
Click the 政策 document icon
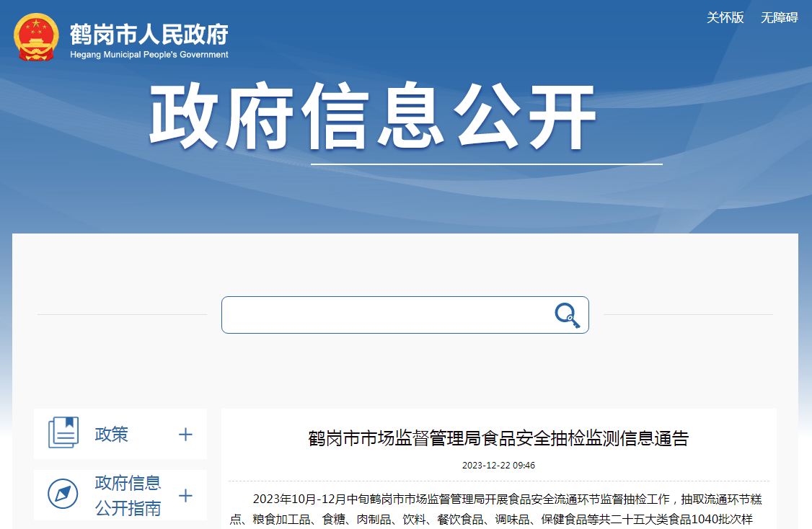coord(63,432)
